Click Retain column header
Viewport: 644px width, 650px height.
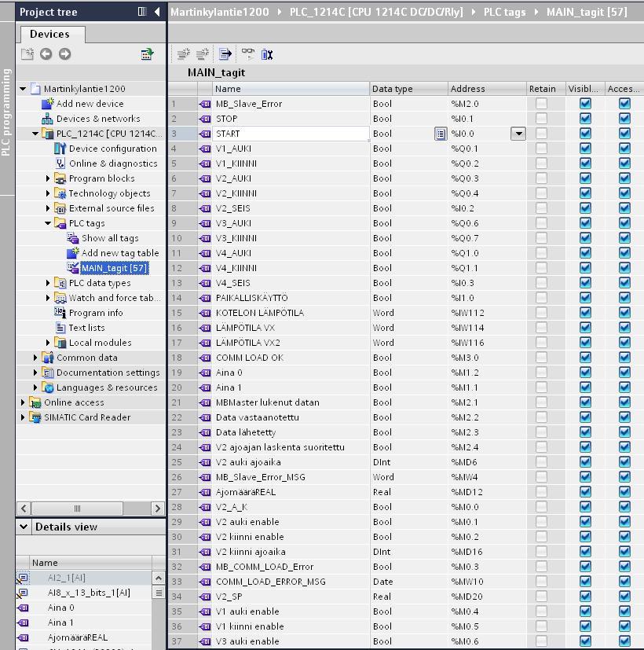click(546, 89)
